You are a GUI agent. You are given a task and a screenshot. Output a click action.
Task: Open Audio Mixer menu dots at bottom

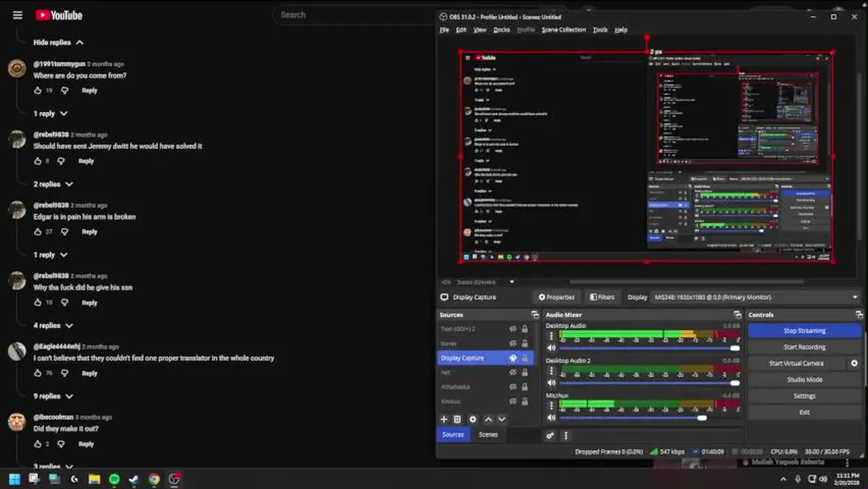pyautogui.click(x=566, y=435)
